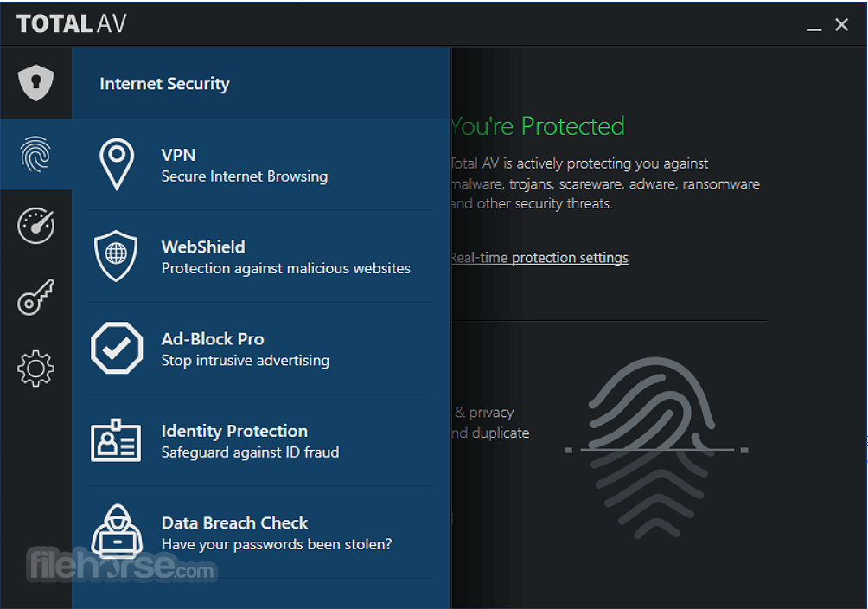Click the Data Breach Check hacker icon
This screenshot has height=609, width=868.
pos(117,531)
